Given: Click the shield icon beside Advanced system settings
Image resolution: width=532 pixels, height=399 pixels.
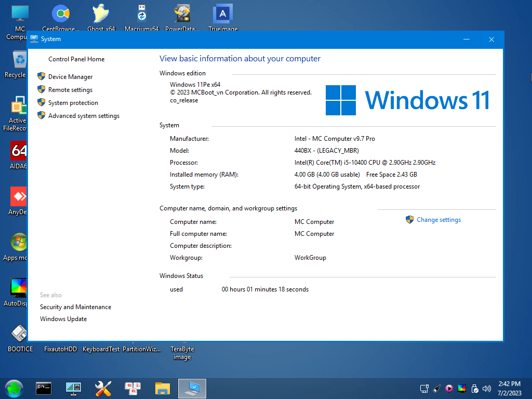Looking at the screenshot, I should point(42,115).
